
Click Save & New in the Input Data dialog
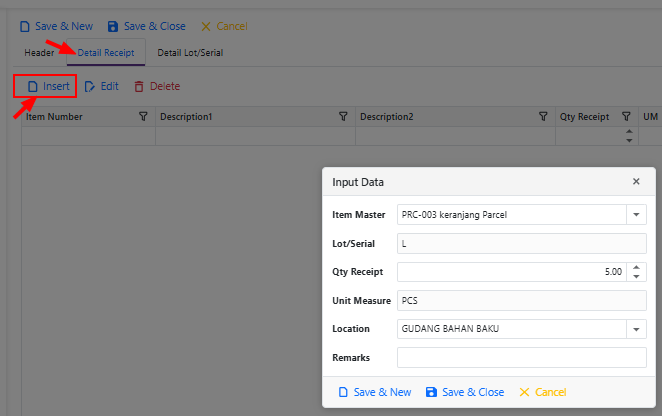click(x=375, y=392)
